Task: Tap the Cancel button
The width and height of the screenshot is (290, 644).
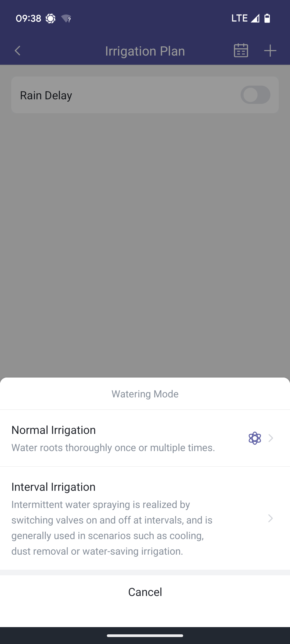Action: pyautogui.click(x=145, y=592)
